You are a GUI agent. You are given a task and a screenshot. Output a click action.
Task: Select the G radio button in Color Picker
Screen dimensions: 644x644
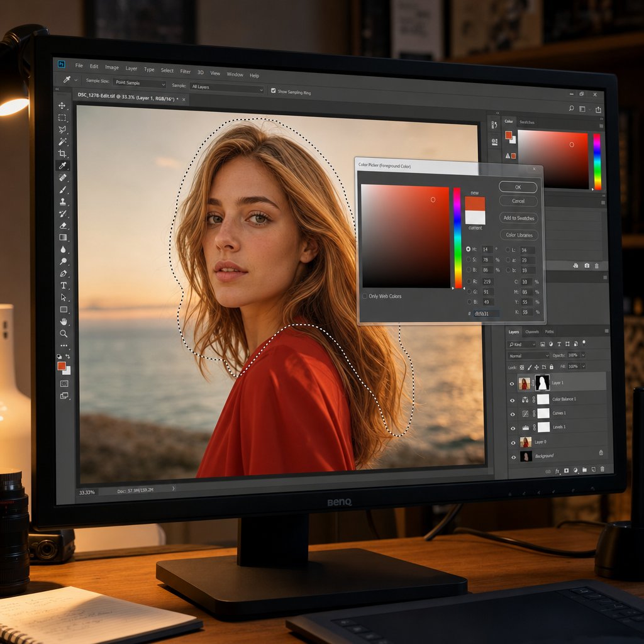point(469,292)
